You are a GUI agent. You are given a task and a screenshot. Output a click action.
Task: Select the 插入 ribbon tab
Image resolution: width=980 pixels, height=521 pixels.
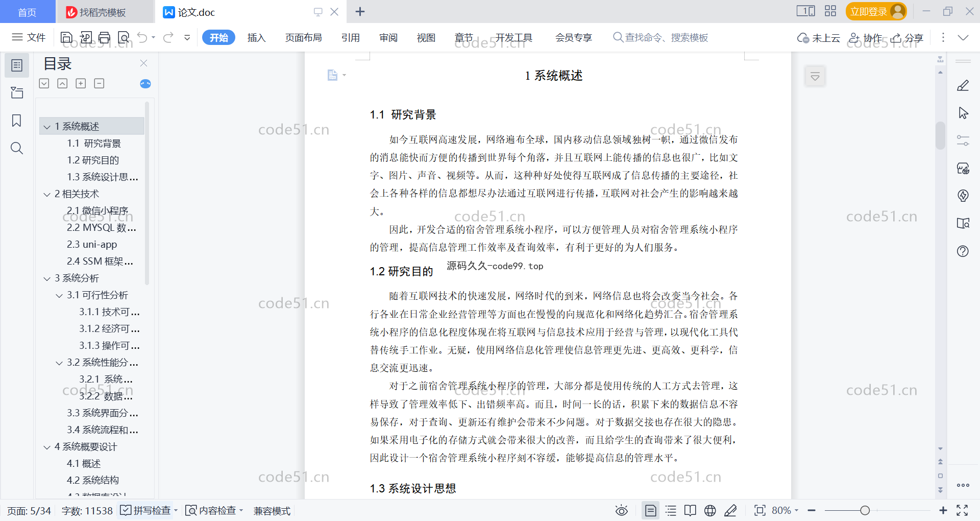(x=256, y=38)
